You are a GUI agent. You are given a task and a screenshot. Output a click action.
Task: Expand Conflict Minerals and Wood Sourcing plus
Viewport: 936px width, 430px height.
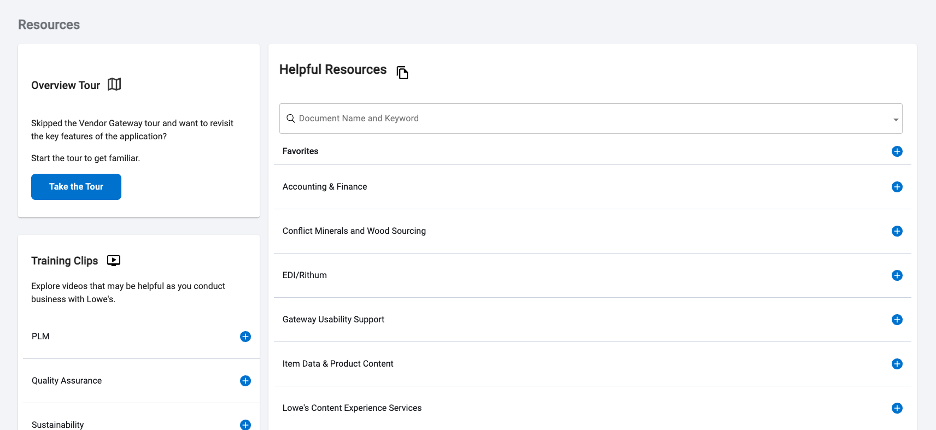[x=897, y=231]
